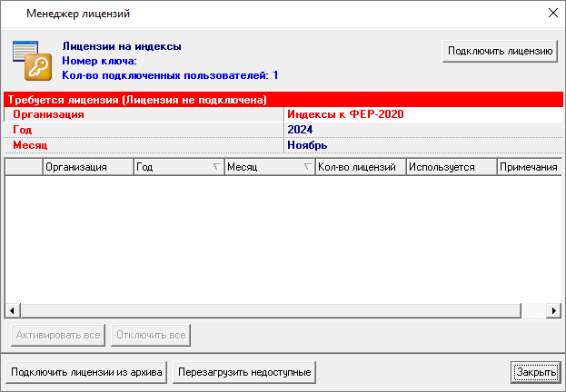
Task: Click the Подключить лицензию button
Action: pos(500,51)
